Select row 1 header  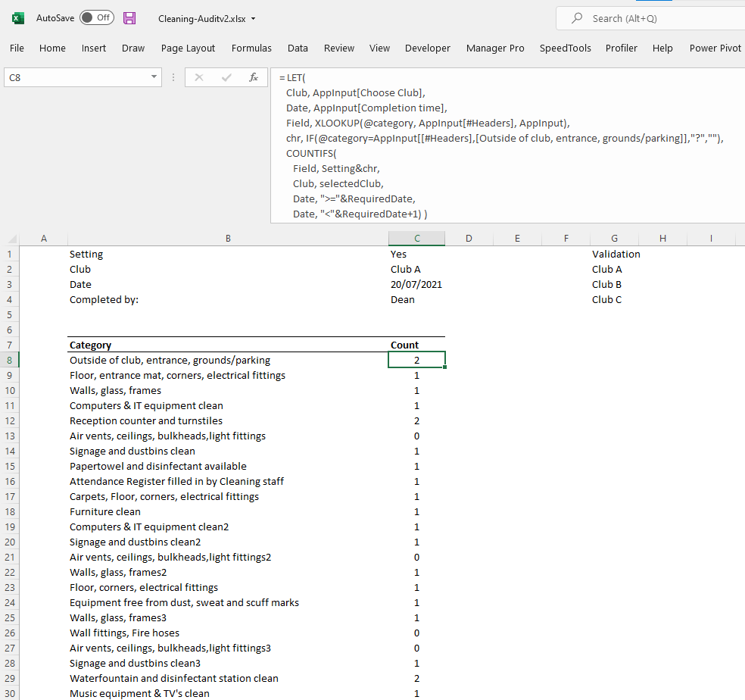pos(10,254)
